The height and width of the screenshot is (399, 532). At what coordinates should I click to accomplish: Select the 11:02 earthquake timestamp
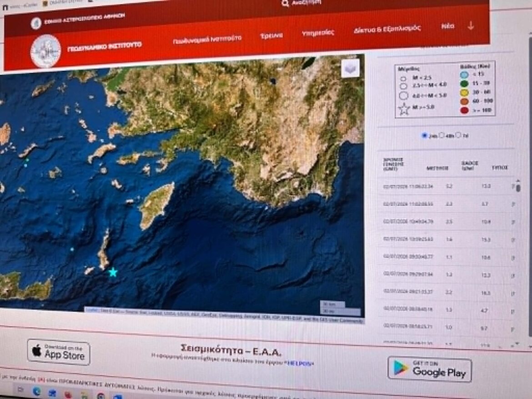click(408, 204)
